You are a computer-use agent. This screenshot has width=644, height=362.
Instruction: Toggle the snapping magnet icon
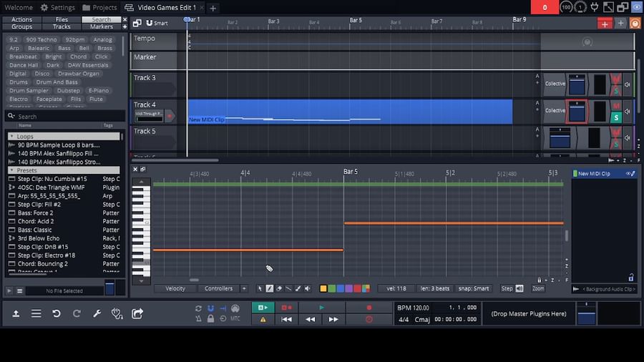pyautogui.click(x=210, y=308)
